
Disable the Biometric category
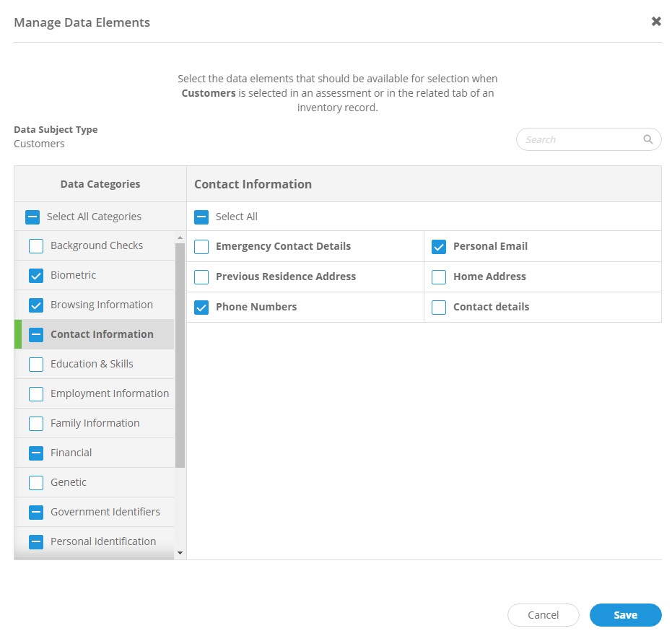click(x=35, y=275)
